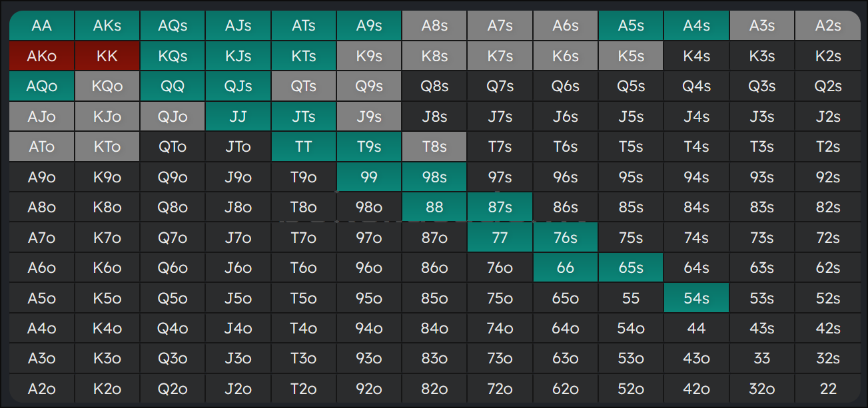Select the 55 pocket pair cell

pyautogui.click(x=631, y=298)
